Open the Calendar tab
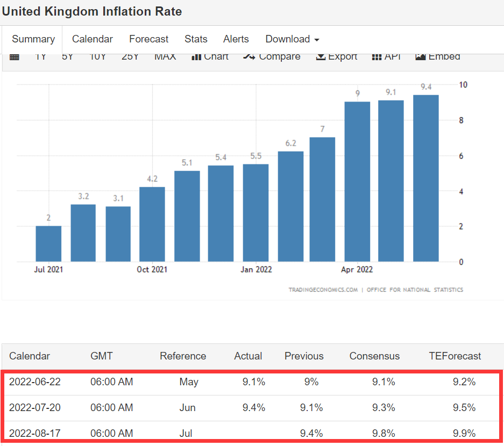The image size is (504, 446). pos(93,39)
